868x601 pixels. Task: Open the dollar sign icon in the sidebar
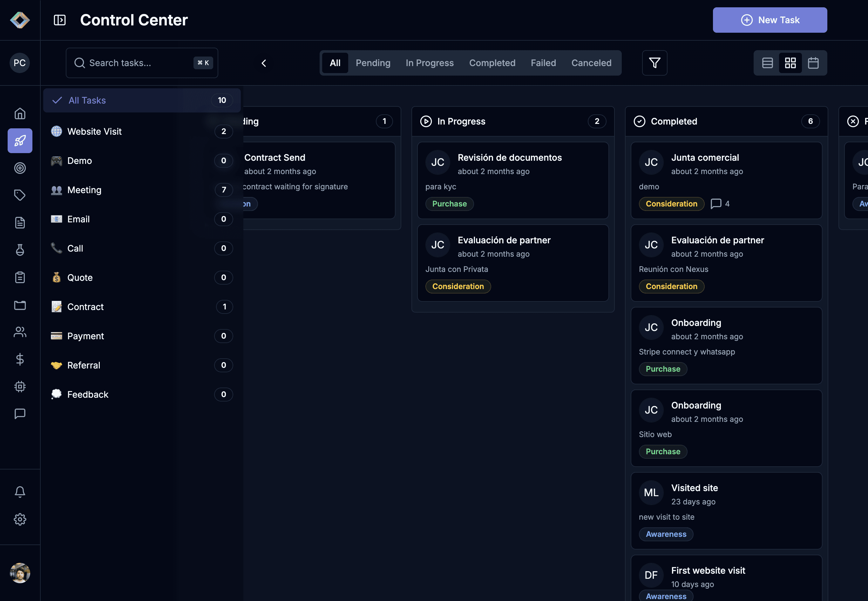pyautogui.click(x=20, y=359)
